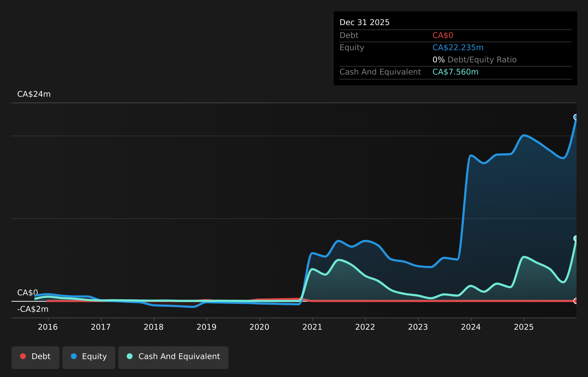588x377 pixels.
Task: Click the teal Cash And Equivalent legend dot
Action: (x=130, y=356)
